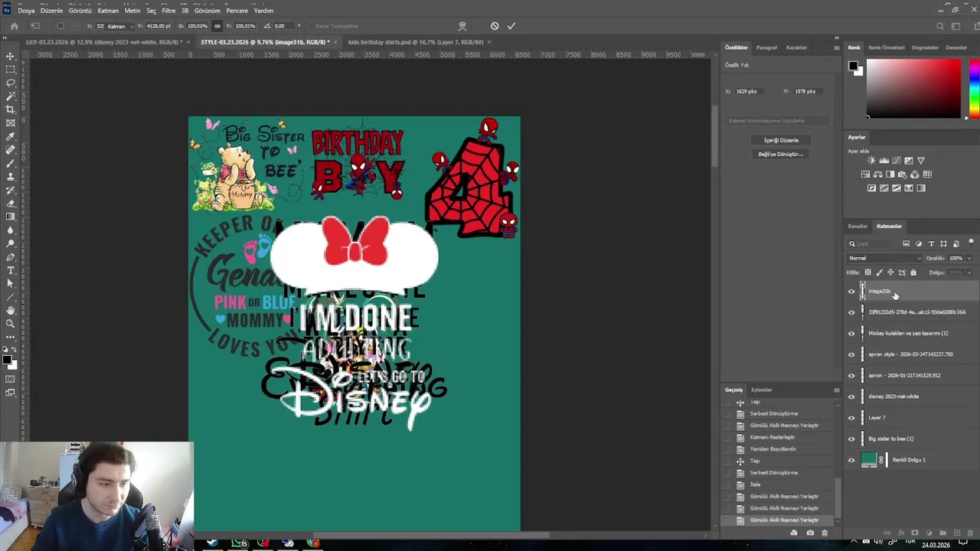This screenshot has height=551, width=980.
Task: Select the Magic Wand tool
Action: (10, 96)
